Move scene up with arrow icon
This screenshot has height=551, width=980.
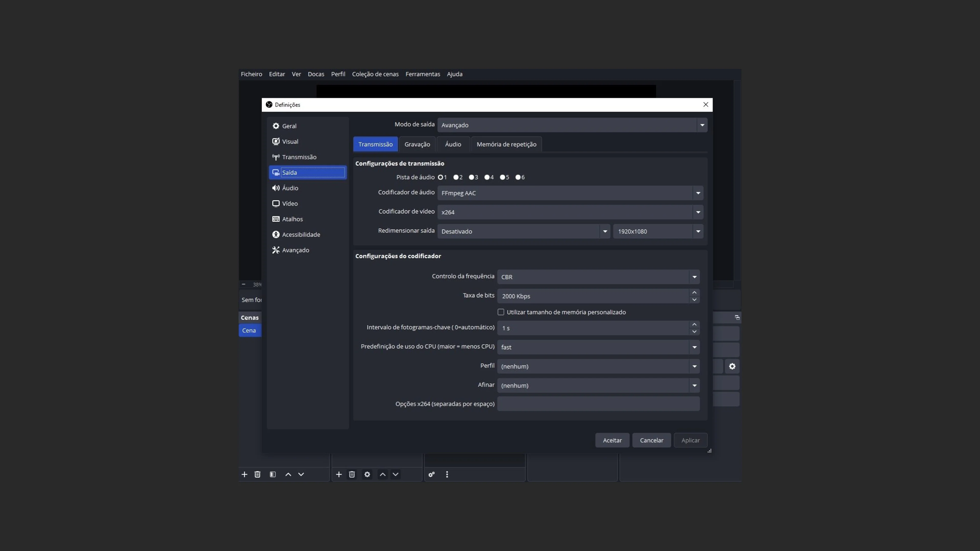[288, 474]
